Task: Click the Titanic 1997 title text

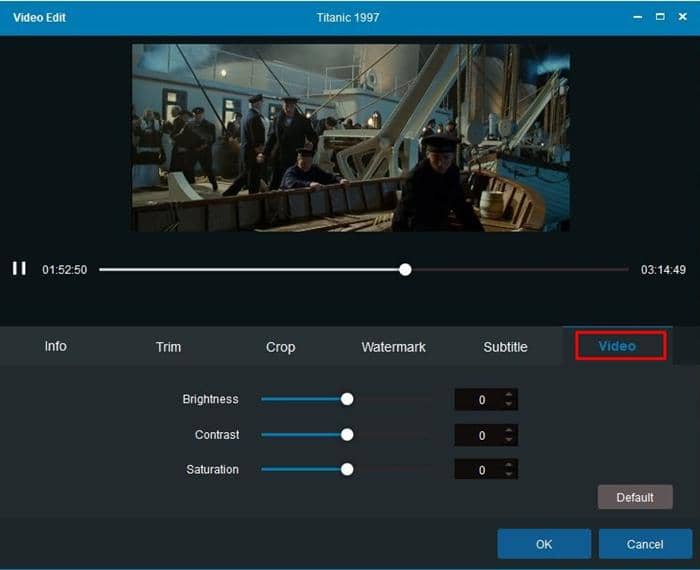Action: click(348, 17)
